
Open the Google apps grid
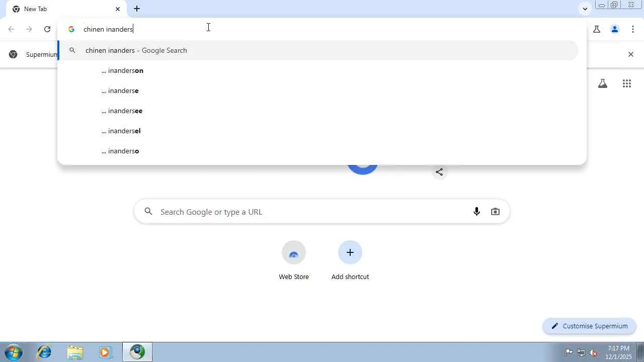point(627,84)
